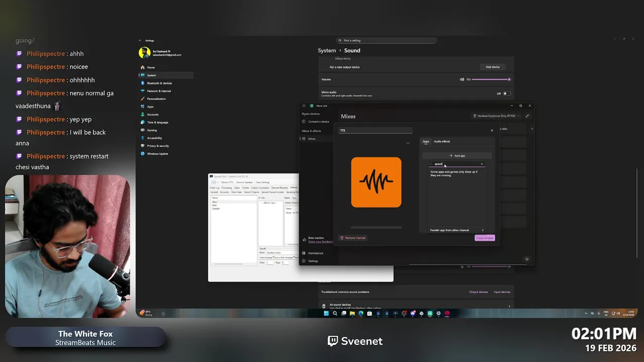This screenshot has height=362, width=644.
Task: Open the Windows Start menu
Action: coord(326,313)
